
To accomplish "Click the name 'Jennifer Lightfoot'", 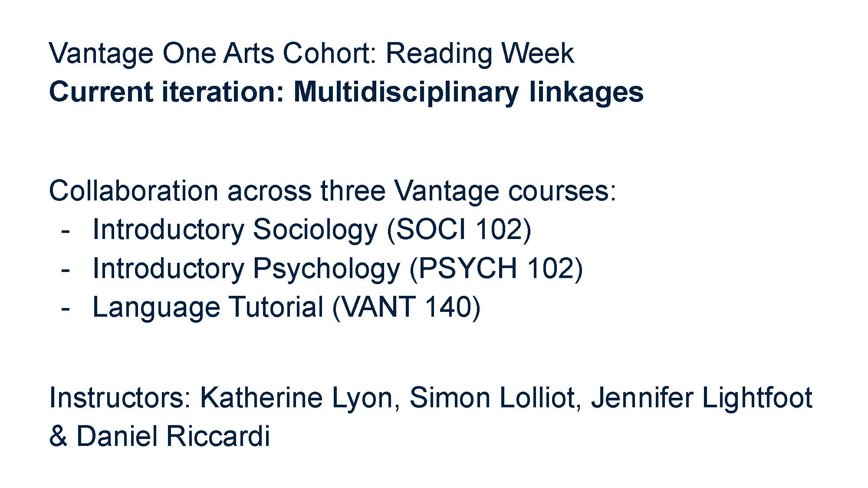I will point(701,397).
